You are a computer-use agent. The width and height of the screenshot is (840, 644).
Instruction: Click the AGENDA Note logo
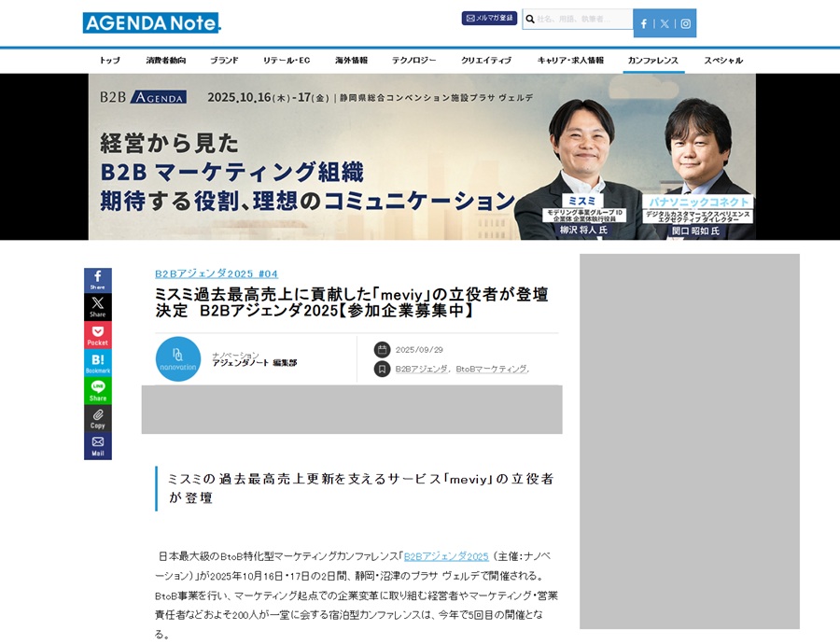click(x=151, y=22)
